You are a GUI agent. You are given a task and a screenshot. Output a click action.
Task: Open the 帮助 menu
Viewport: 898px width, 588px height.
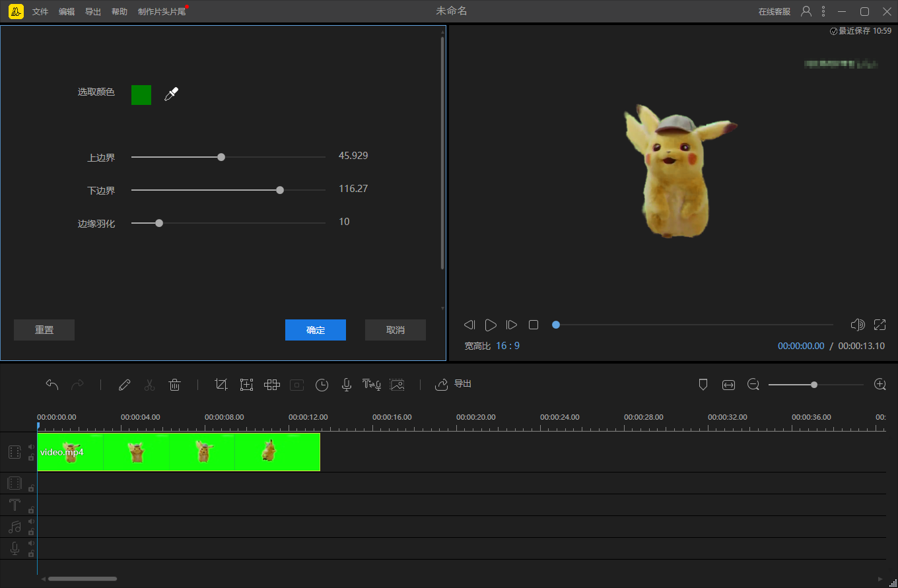pyautogui.click(x=120, y=12)
